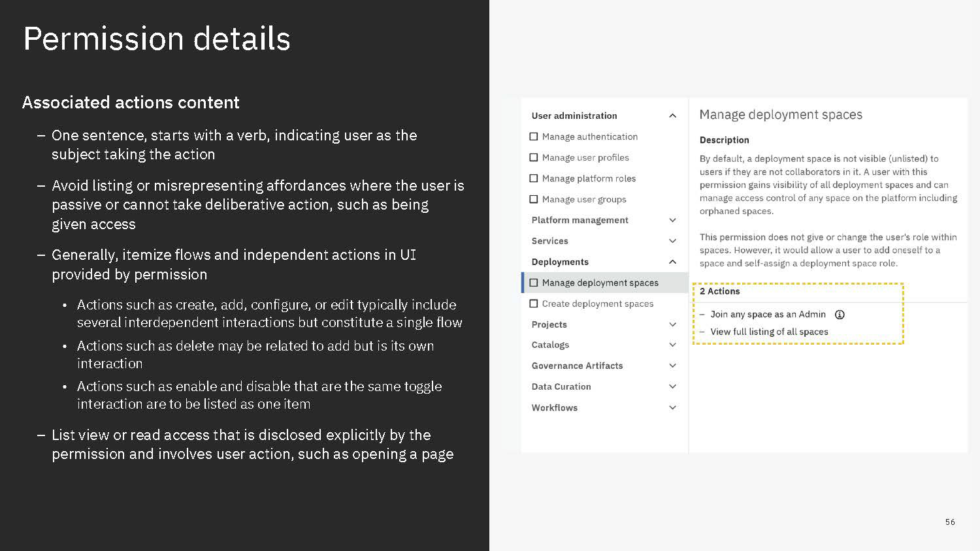
Task: Check the Manage user profiles checkbox
Action: pyautogui.click(x=534, y=157)
